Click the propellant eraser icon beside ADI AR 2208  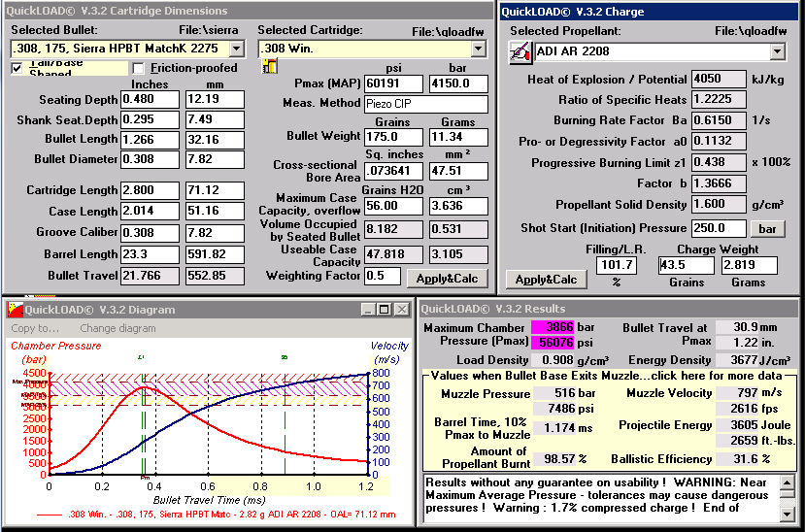520,52
